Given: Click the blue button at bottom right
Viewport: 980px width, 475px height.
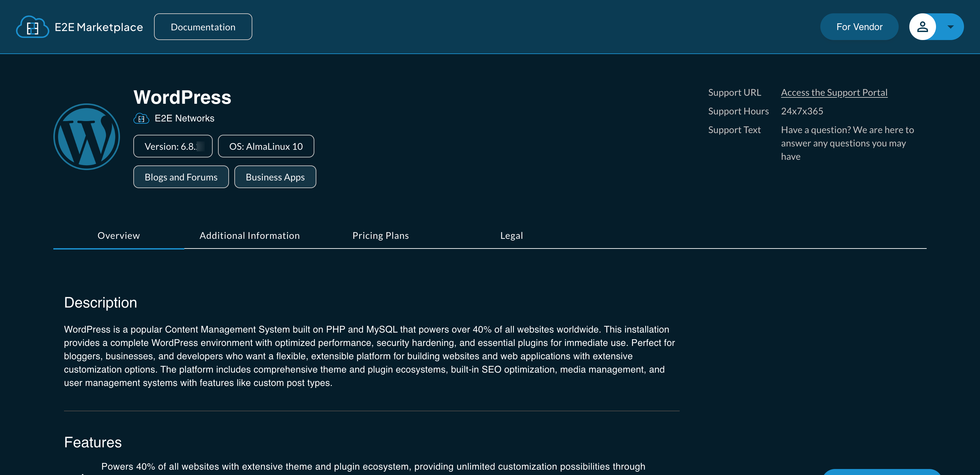Looking at the screenshot, I should pyautogui.click(x=882, y=472).
